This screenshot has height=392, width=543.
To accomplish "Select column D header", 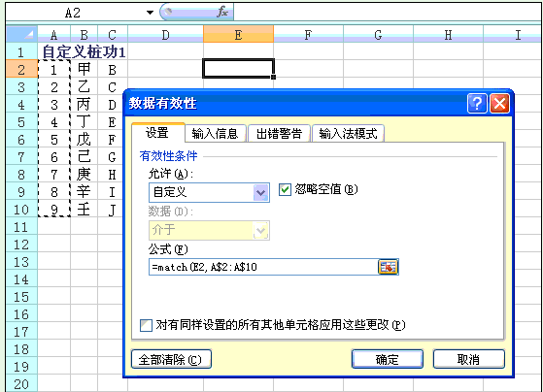I will pyautogui.click(x=165, y=35).
